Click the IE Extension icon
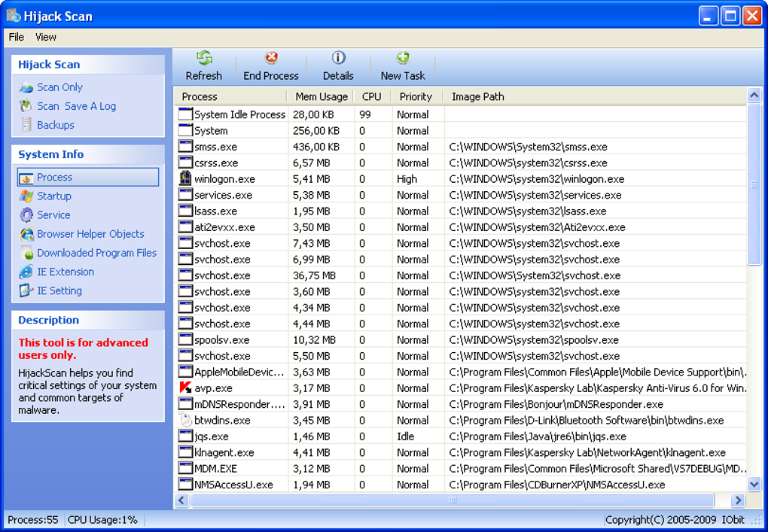768x532 pixels. 26,272
